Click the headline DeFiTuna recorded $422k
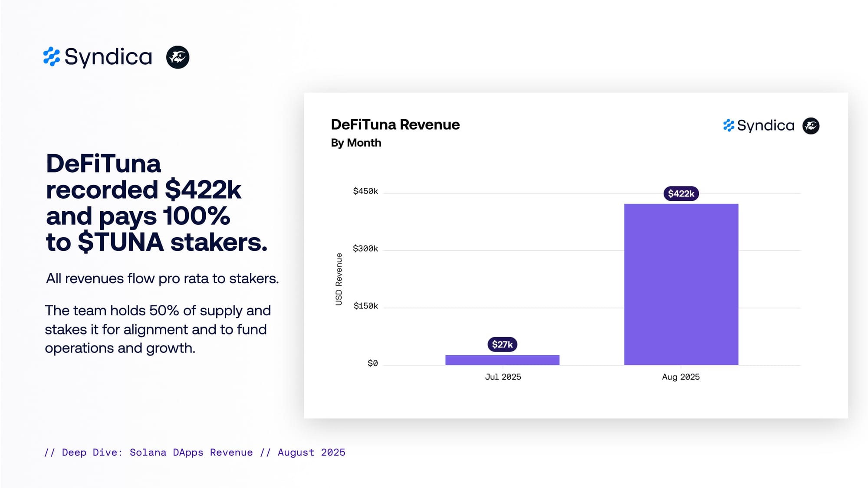The image size is (868, 488). (156, 203)
